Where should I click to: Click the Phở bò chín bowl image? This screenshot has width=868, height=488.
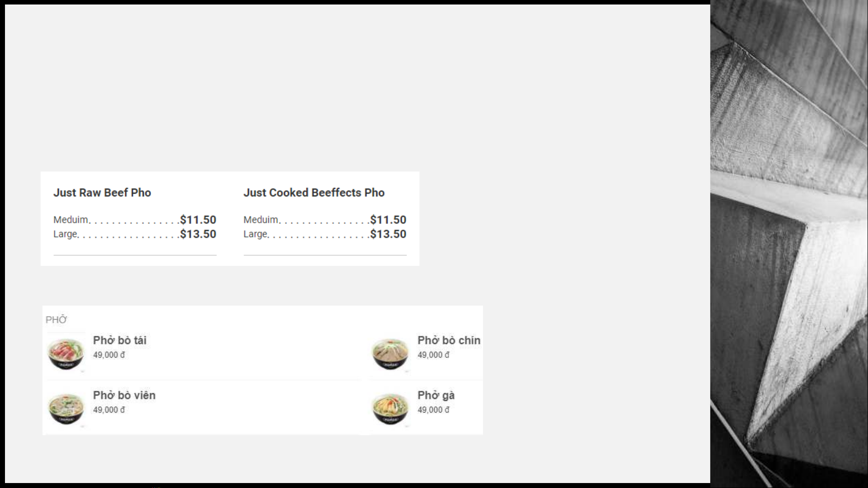390,354
